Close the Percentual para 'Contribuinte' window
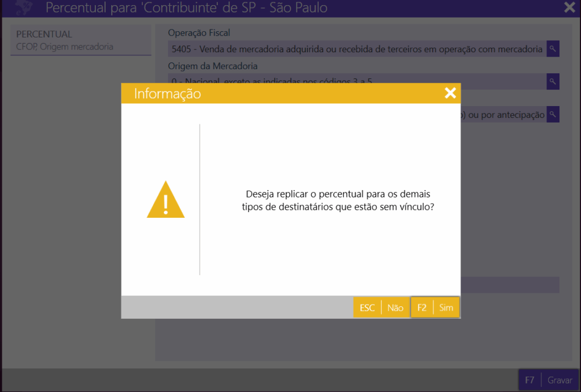The image size is (581, 392). point(569,7)
